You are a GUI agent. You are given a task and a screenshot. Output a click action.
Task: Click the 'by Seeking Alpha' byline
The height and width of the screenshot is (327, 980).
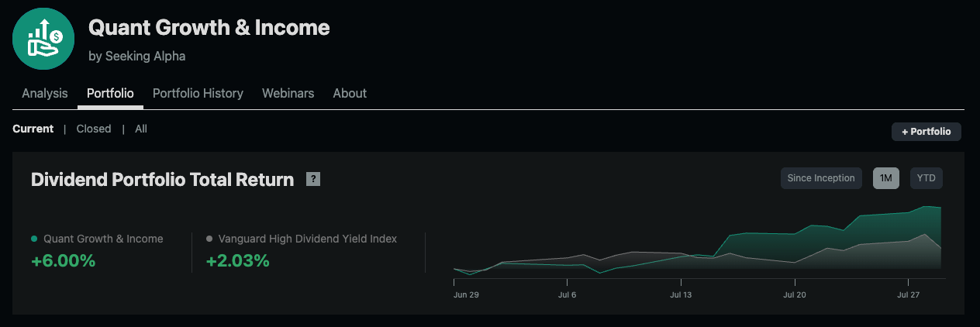click(x=137, y=57)
